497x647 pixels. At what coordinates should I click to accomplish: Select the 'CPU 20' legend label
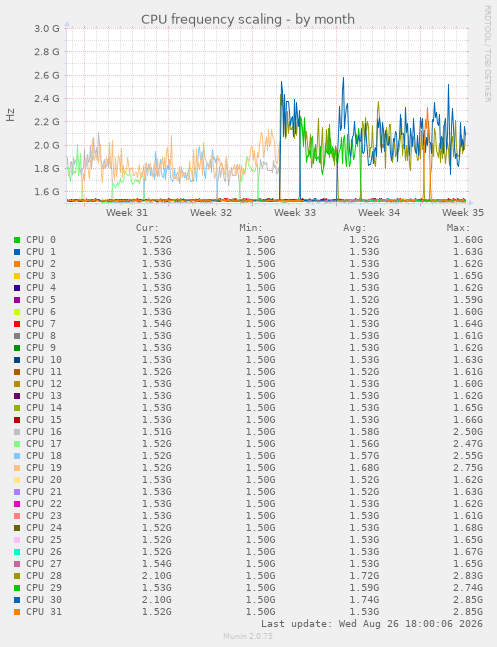point(44,479)
